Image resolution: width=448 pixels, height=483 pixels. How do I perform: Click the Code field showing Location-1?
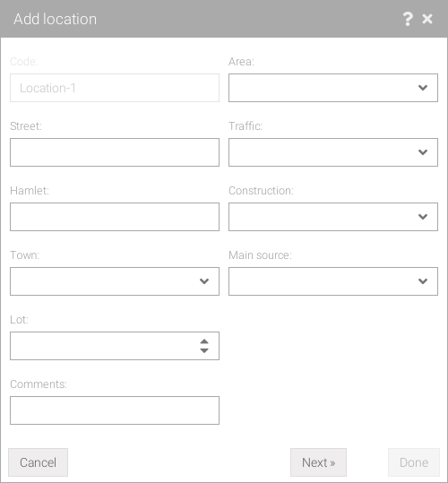click(115, 88)
